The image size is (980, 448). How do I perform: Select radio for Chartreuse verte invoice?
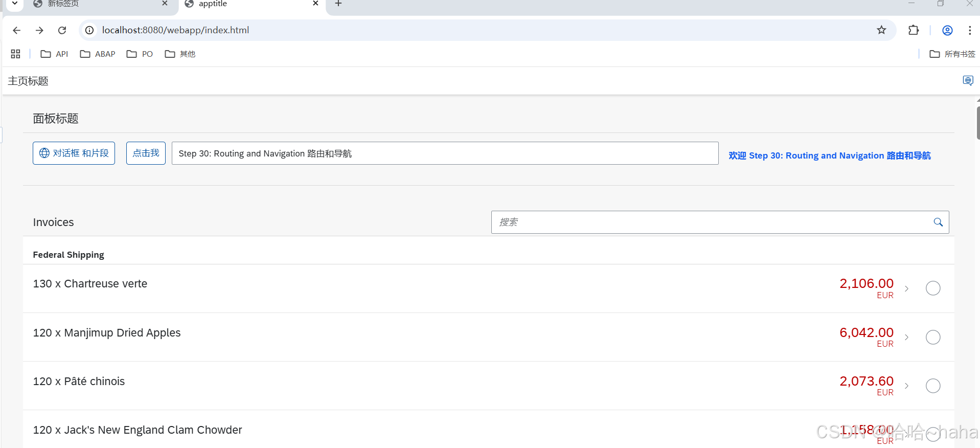pyautogui.click(x=933, y=288)
